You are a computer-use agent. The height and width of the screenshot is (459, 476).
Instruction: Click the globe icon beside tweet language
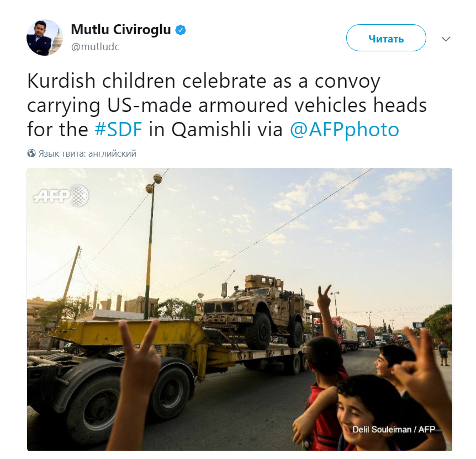click(31, 153)
